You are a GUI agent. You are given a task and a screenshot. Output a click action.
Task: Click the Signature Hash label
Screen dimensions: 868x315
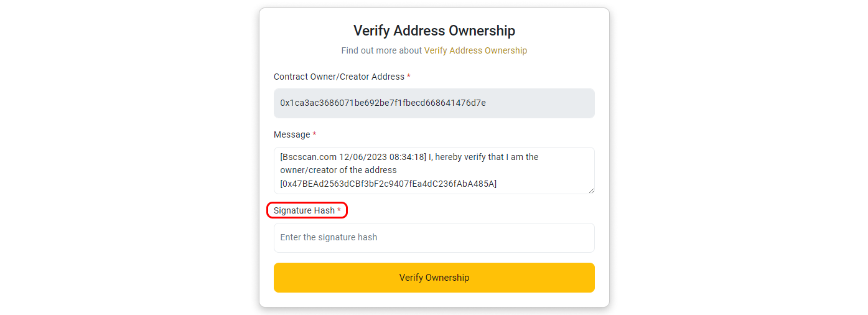click(x=304, y=210)
